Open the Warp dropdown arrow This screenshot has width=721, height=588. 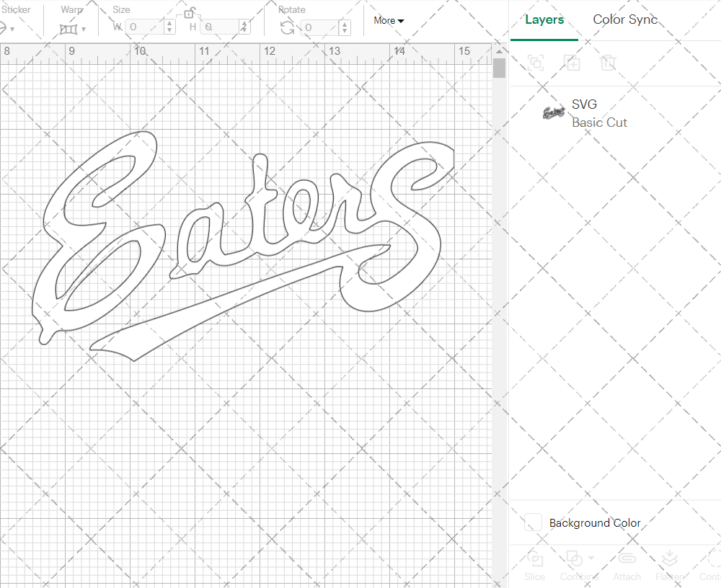click(84, 29)
